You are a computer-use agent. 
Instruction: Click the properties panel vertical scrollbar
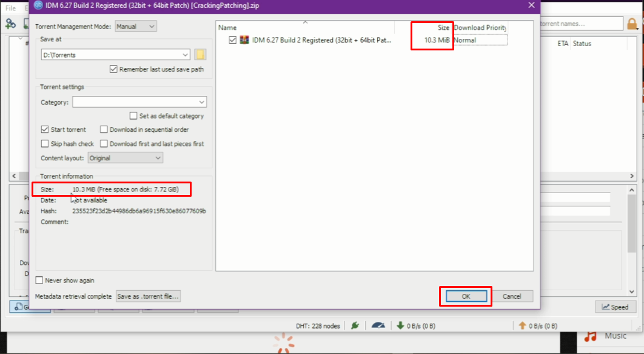click(632, 223)
